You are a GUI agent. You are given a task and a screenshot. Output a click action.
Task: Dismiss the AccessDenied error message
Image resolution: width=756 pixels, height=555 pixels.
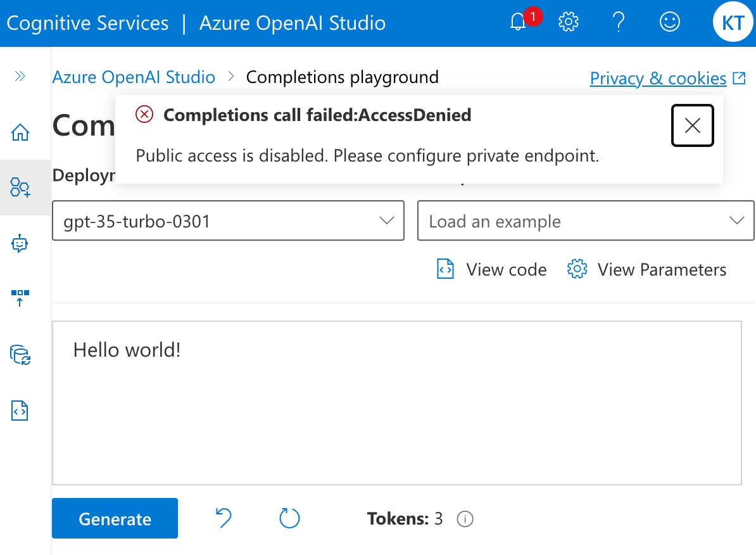(x=692, y=125)
